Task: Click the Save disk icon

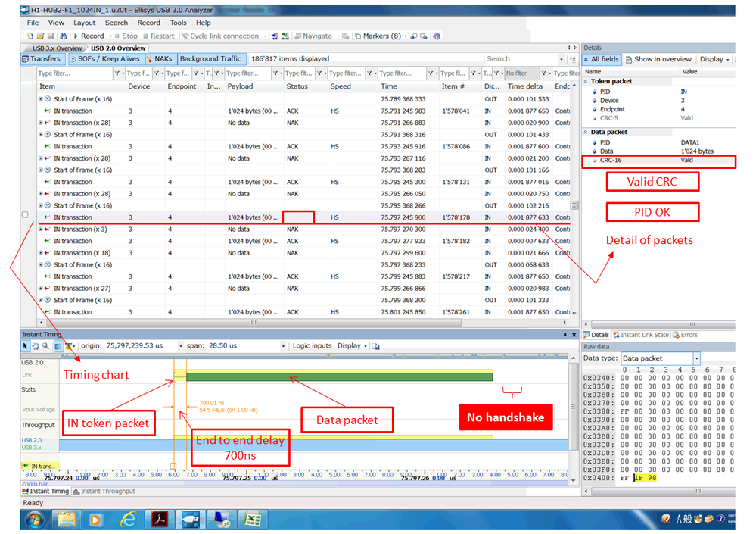Action: pos(51,36)
